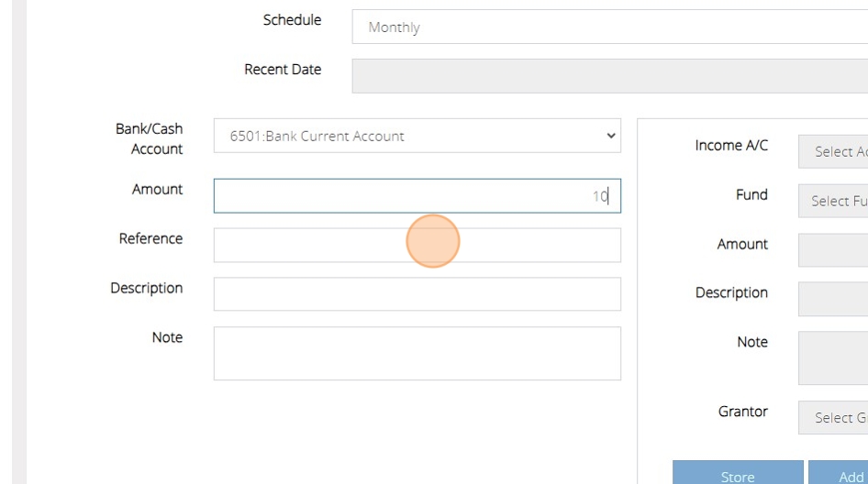Click the Bank/Cash Account label
The height and width of the screenshot is (484, 868).
(x=149, y=138)
